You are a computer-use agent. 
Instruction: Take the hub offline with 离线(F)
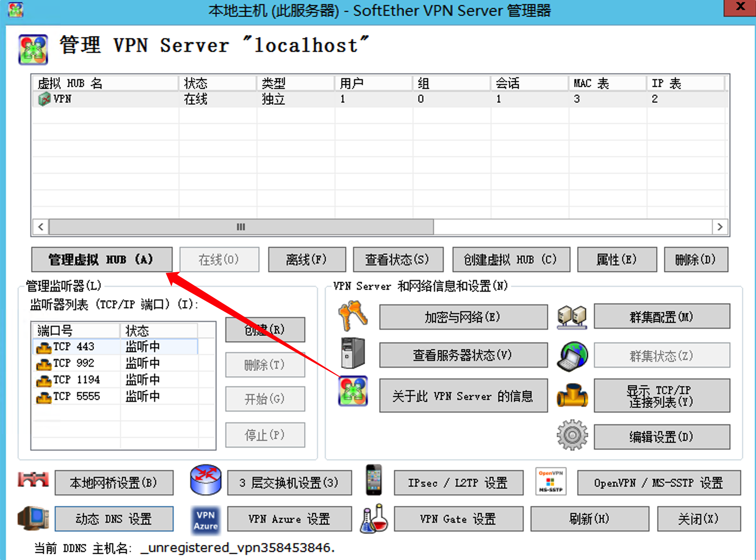(x=307, y=260)
